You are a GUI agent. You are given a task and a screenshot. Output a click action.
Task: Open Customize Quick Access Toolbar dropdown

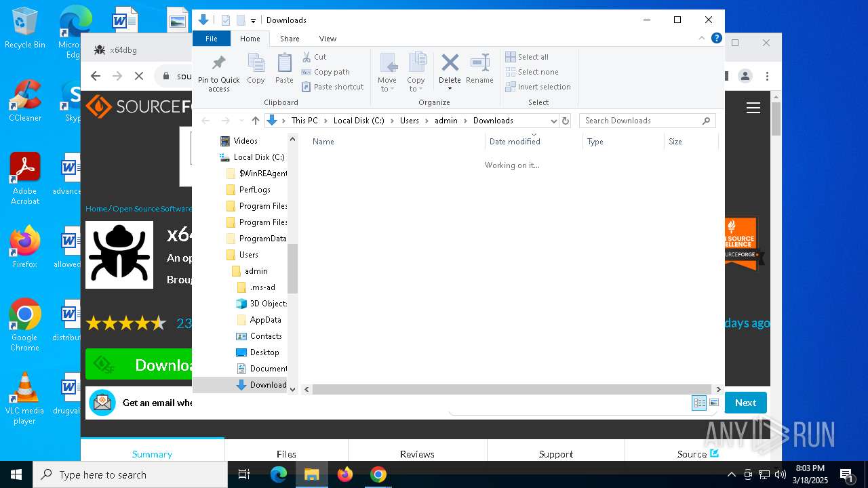click(x=253, y=20)
